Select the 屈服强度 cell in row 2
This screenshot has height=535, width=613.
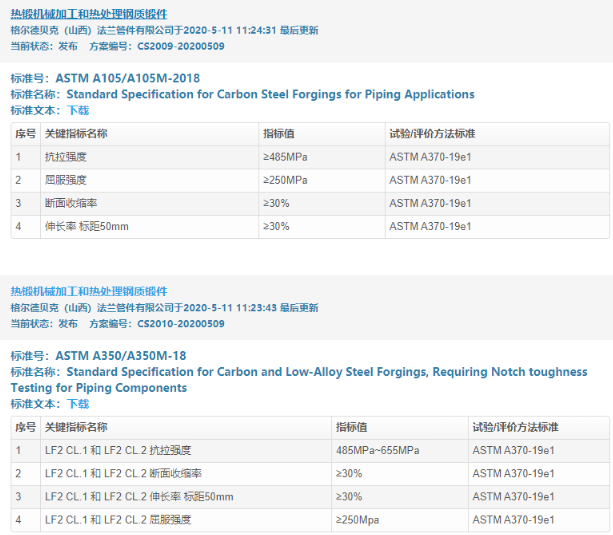pos(66,180)
